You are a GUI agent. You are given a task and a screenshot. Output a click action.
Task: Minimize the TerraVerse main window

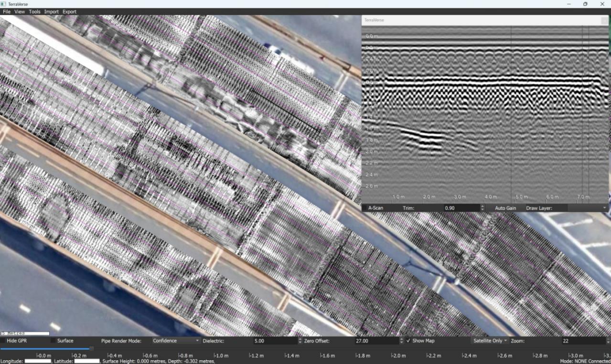[568, 4]
